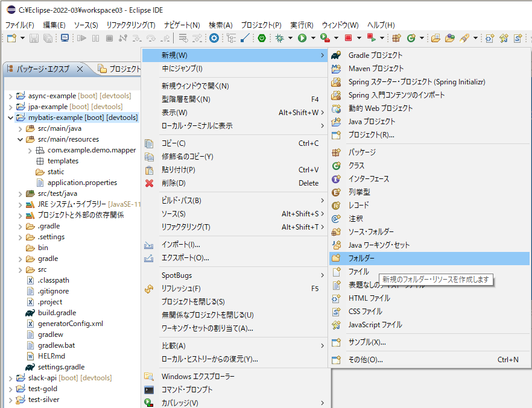Select generatorConfig.xml in the tree

click(71, 324)
